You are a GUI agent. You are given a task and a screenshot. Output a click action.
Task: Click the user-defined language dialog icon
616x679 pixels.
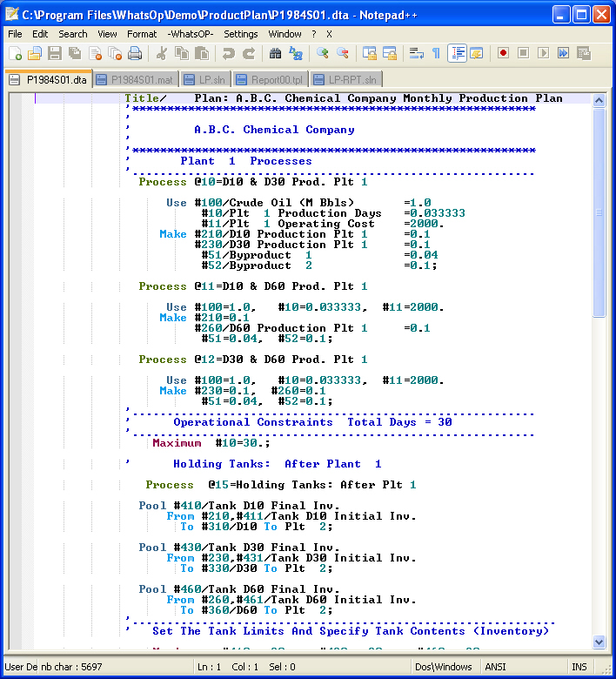(x=477, y=54)
